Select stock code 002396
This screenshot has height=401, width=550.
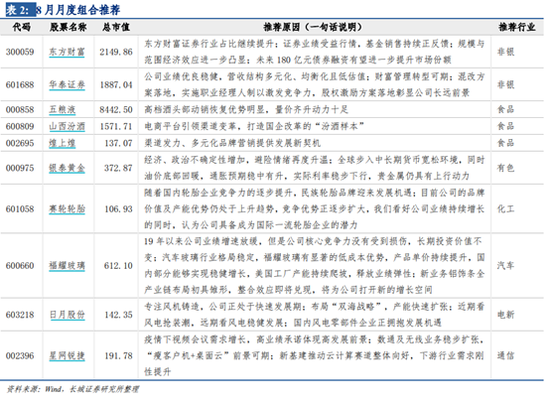20,356
